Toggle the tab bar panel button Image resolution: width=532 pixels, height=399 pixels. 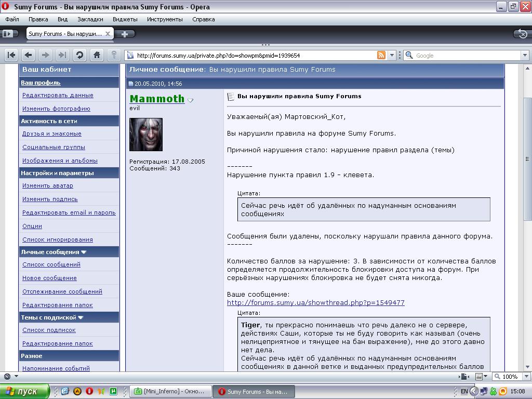8,34
